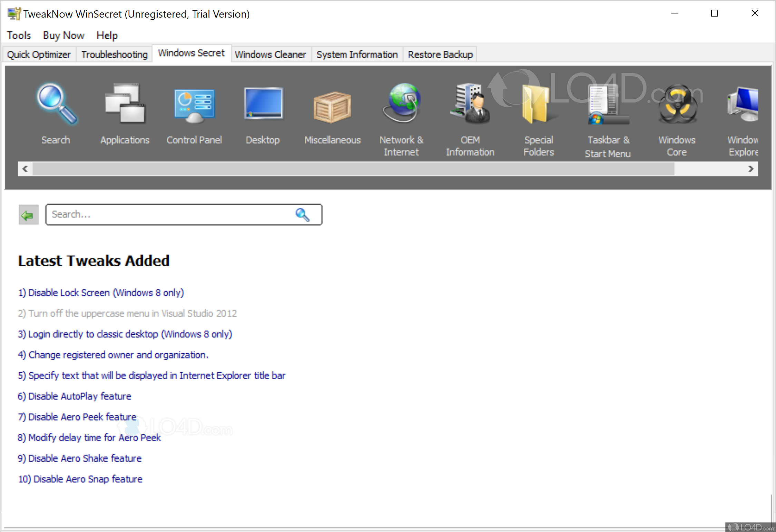The height and width of the screenshot is (532, 776).
Task: Switch to the Windows Cleaner tab
Action: (x=271, y=55)
